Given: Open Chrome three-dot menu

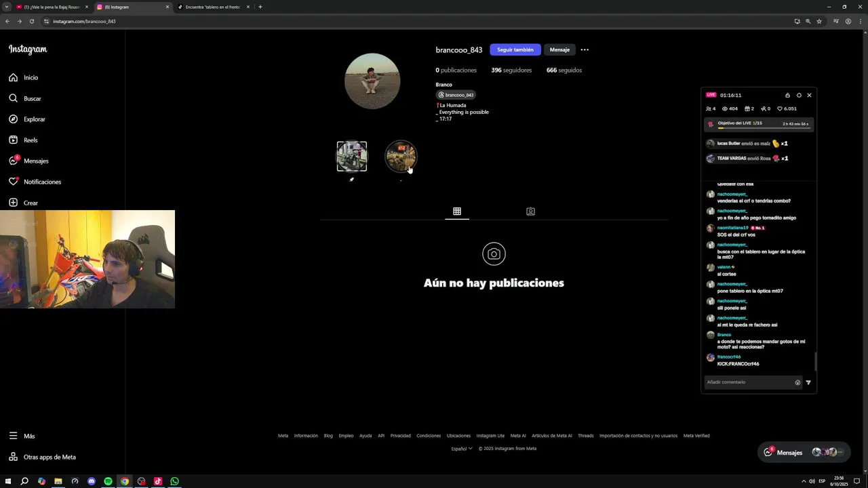Looking at the screenshot, I should 860,21.
